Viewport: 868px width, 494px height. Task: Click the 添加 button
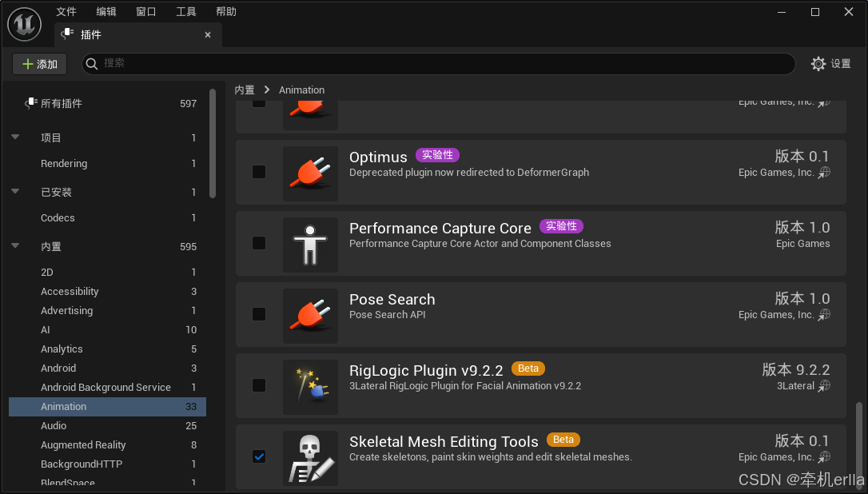[x=39, y=64]
